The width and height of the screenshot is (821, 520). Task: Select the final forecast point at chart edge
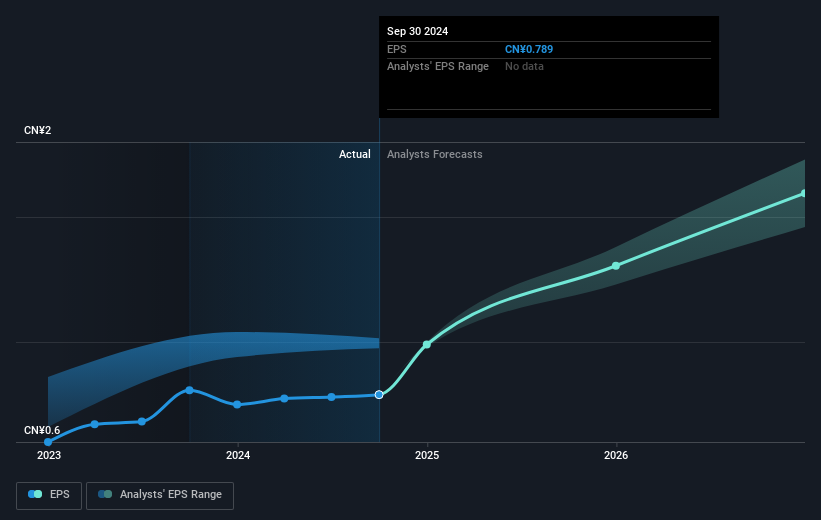(x=804, y=194)
